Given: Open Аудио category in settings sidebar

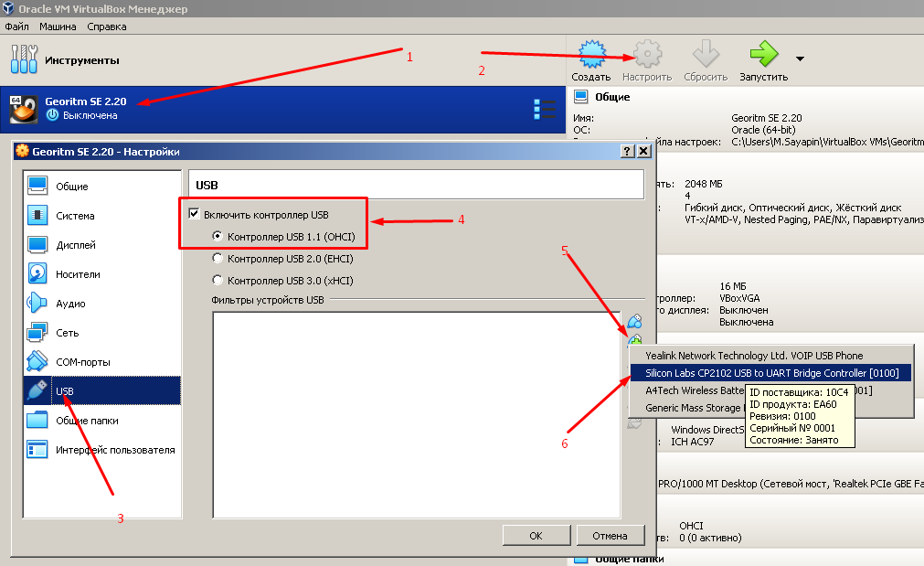Looking at the screenshot, I should pyautogui.click(x=102, y=304).
